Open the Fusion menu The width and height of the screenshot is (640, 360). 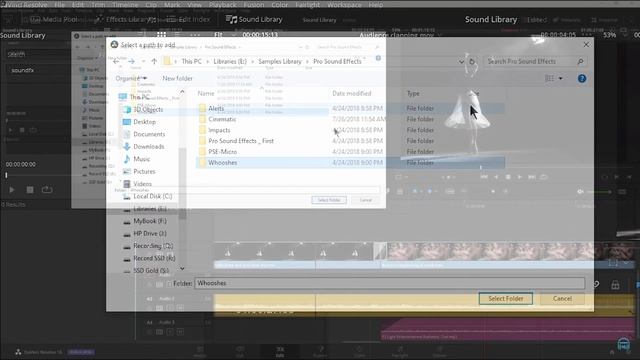click(x=253, y=5)
